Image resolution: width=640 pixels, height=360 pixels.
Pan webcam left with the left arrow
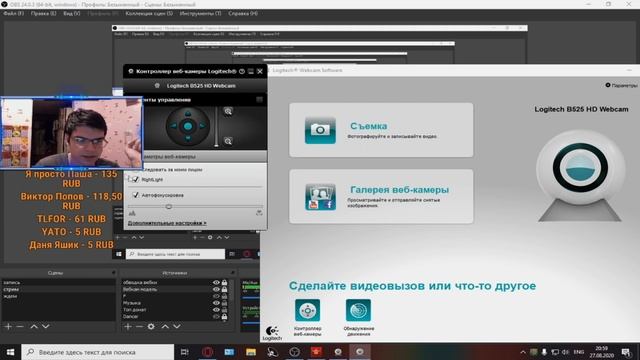(174, 126)
